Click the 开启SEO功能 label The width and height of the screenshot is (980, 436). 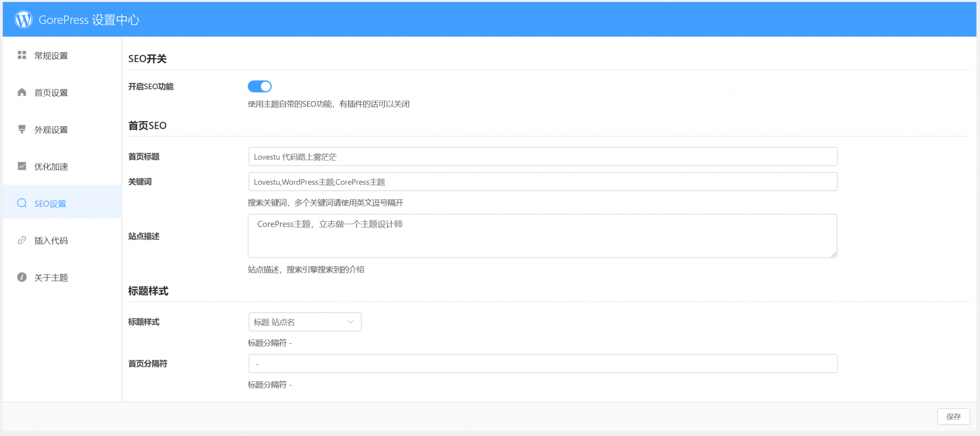point(151,87)
